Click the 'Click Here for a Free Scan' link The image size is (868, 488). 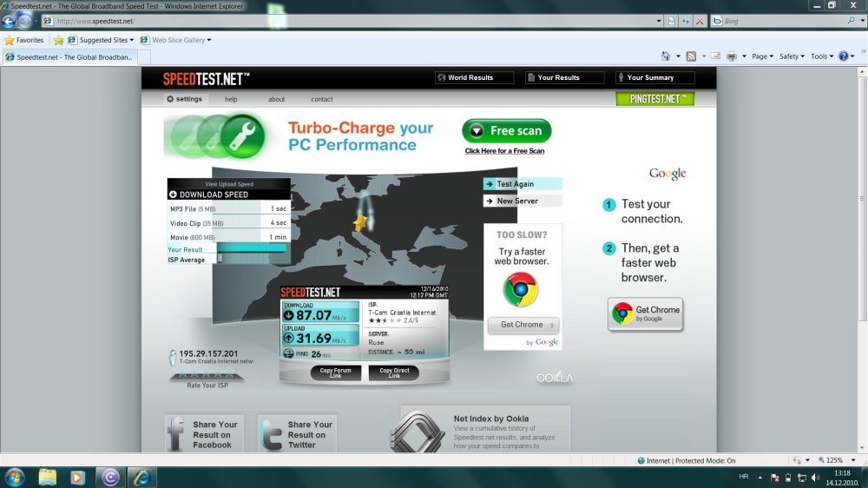click(x=504, y=151)
